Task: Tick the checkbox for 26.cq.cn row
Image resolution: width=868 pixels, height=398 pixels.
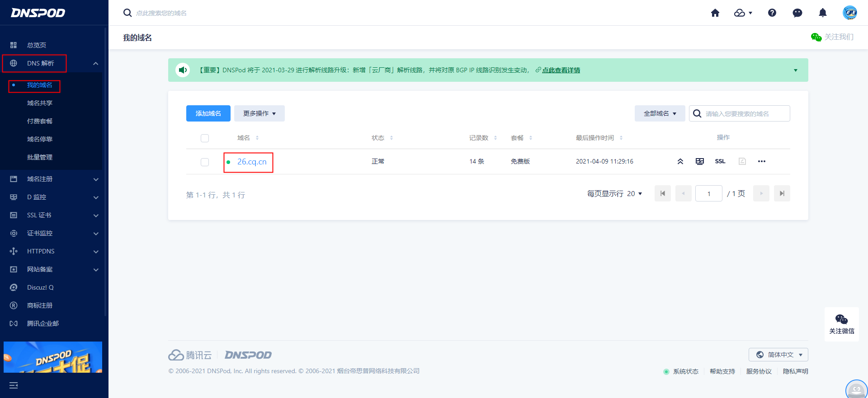Action: (x=205, y=162)
